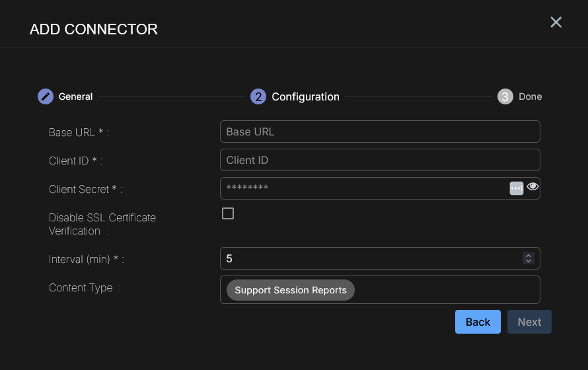Go to the General step label
Screen dimensions: 588x370
(75, 96)
